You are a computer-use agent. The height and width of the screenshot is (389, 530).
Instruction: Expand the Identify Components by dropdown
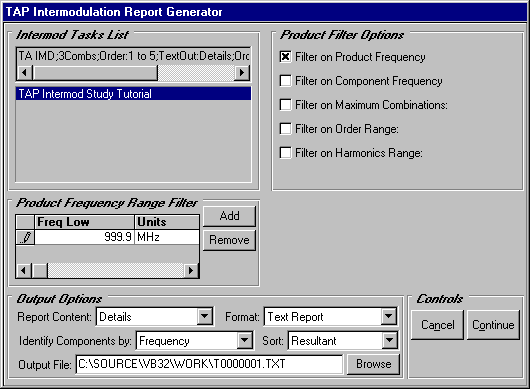pos(244,341)
